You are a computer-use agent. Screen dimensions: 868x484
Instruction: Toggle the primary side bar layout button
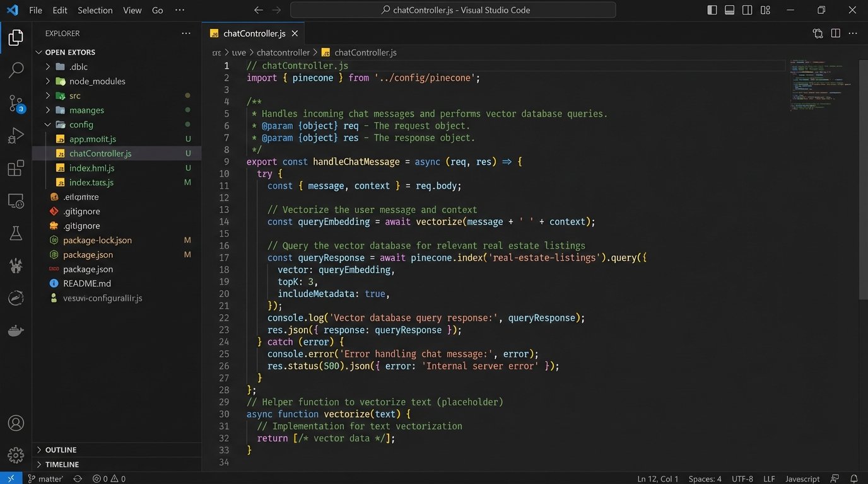(x=712, y=10)
